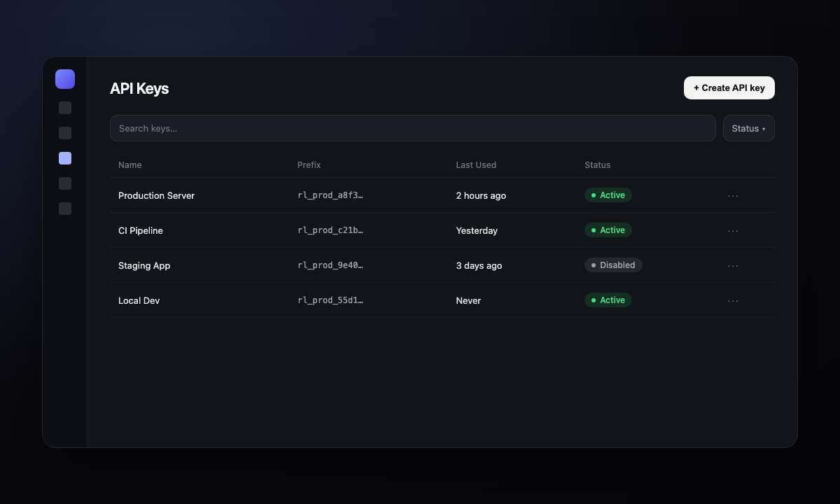Viewport: 840px width, 504px height.
Task: Click the prefix rl_prod_9e40…
Action: tap(330, 265)
